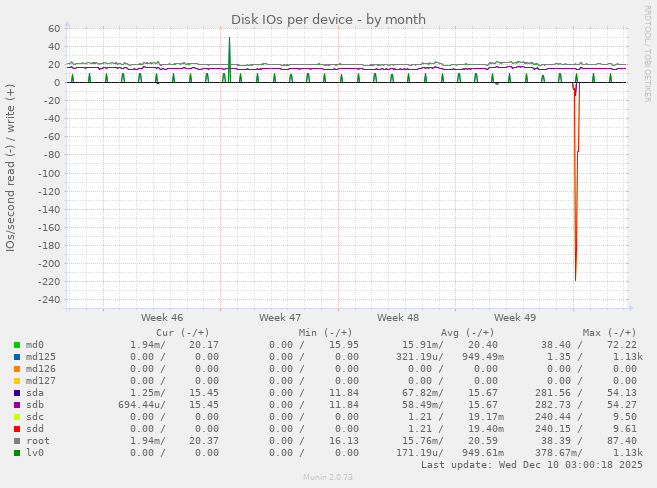
Task: Click the y-axis label -100
Action: (x=49, y=173)
